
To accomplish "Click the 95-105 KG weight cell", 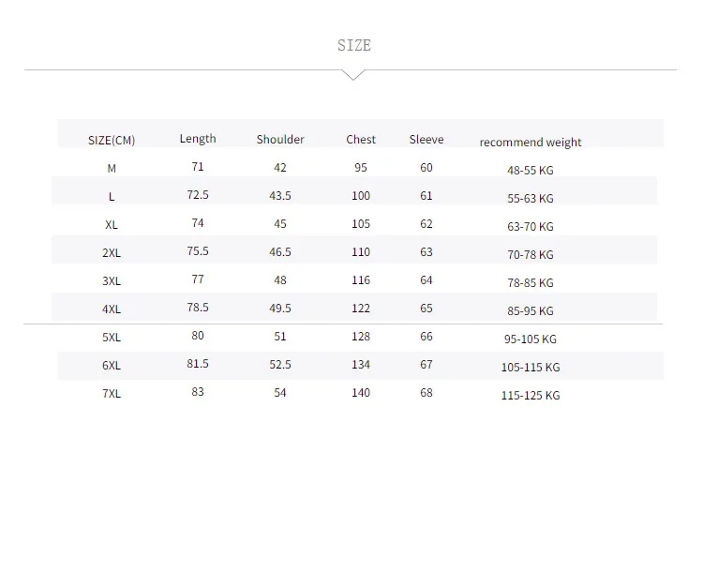I will pos(531,339).
